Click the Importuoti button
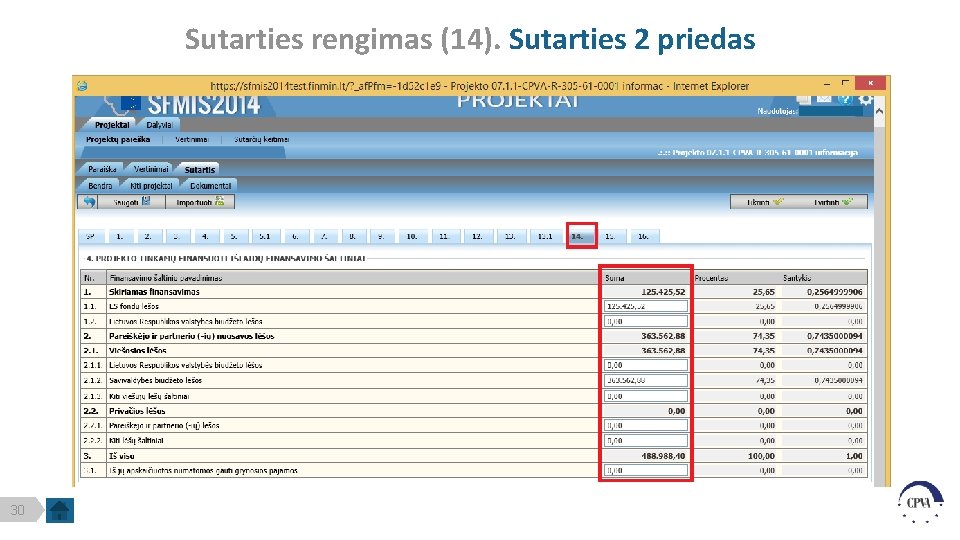This screenshot has width=960, height=540. pos(200,201)
